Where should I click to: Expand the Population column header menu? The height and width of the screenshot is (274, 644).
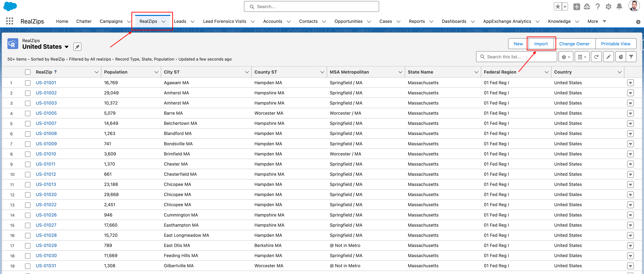tap(157, 72)
